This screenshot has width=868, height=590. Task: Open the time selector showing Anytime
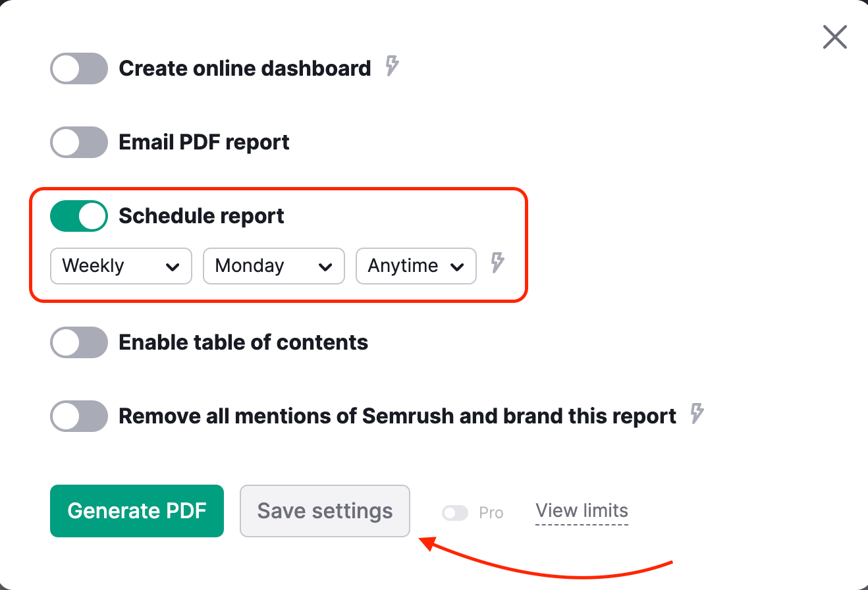point(416,266)
